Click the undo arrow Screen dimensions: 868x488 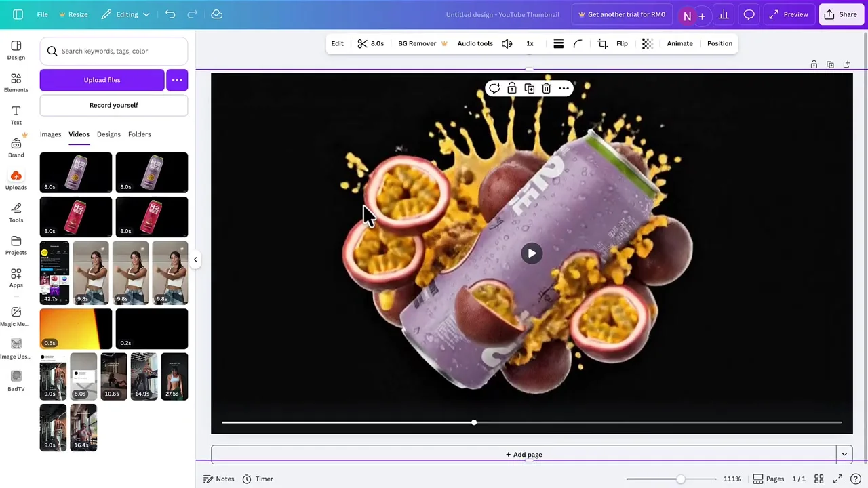(x=170, y=14)
